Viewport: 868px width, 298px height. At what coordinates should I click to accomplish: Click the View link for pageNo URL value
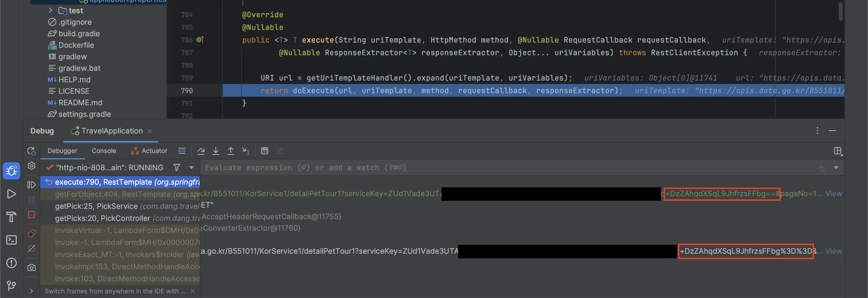pyautogui.click(x=833, y=193)
